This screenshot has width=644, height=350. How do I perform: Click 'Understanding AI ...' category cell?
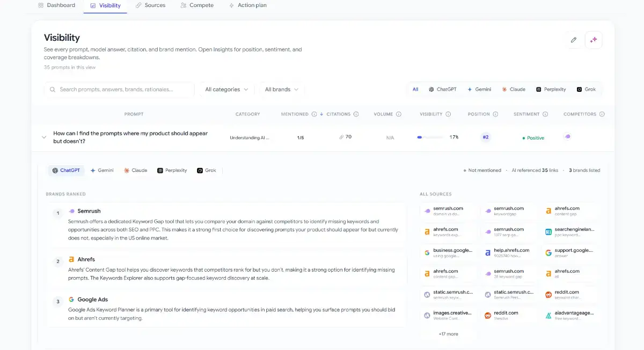[x=250, y=137]
